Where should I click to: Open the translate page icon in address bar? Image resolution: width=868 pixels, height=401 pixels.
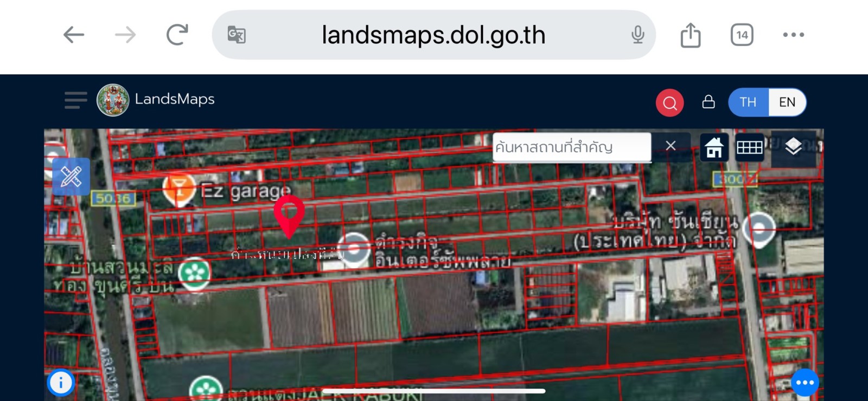[237, 35]
